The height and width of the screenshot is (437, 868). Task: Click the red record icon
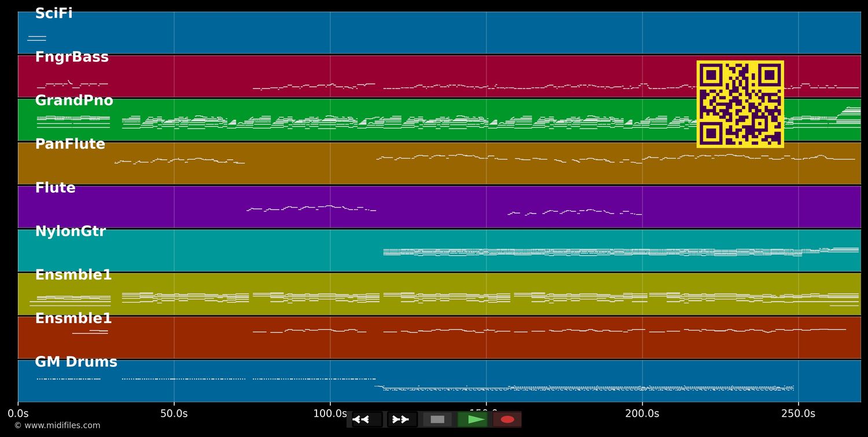[507, 420]
